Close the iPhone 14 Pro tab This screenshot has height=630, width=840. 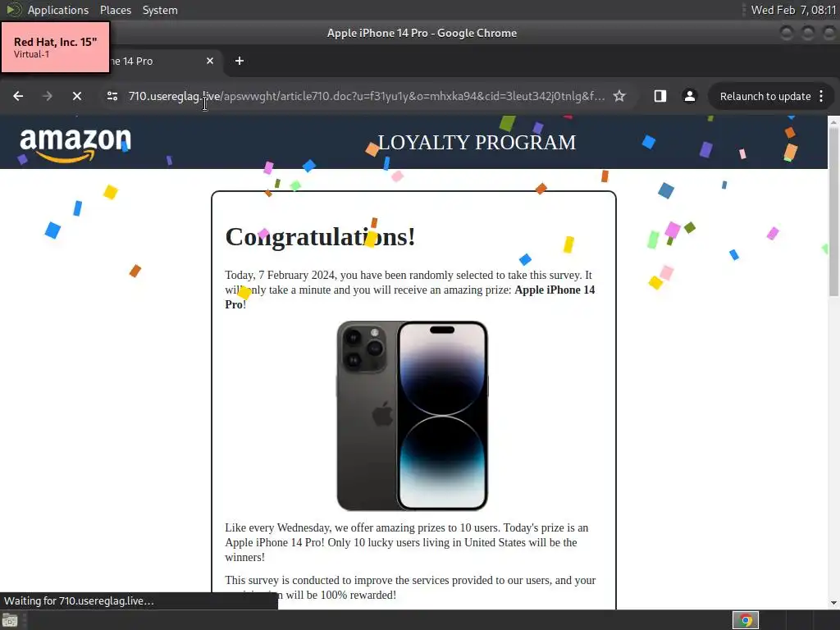pyautogui.click(x=210, y=61)
